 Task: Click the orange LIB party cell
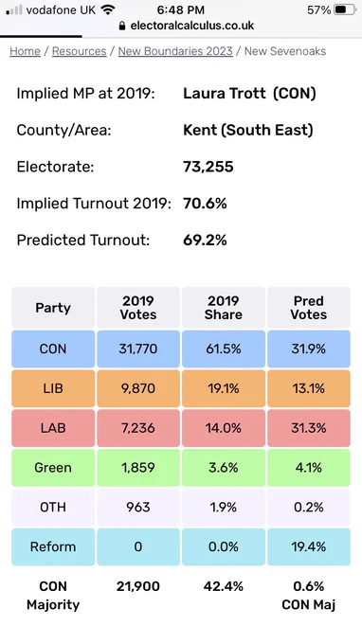53,388
